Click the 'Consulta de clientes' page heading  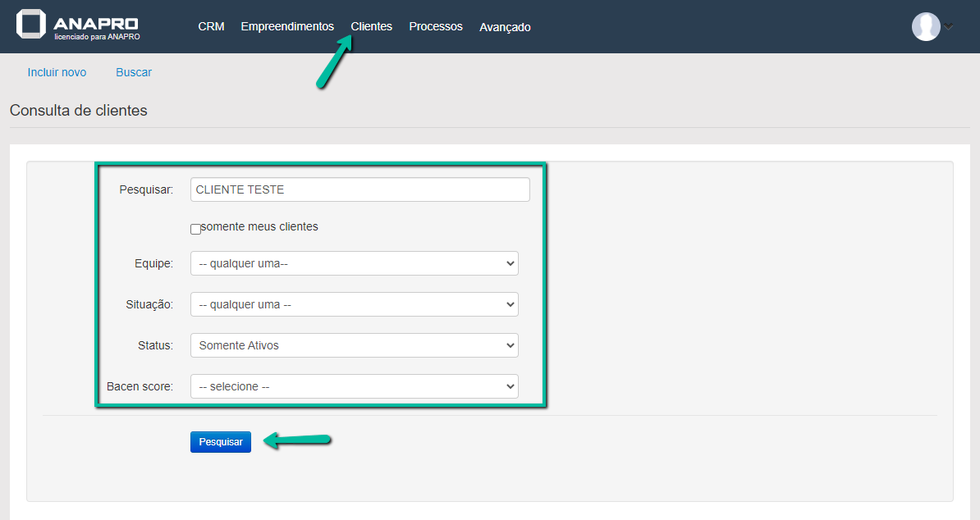(79, 111)
